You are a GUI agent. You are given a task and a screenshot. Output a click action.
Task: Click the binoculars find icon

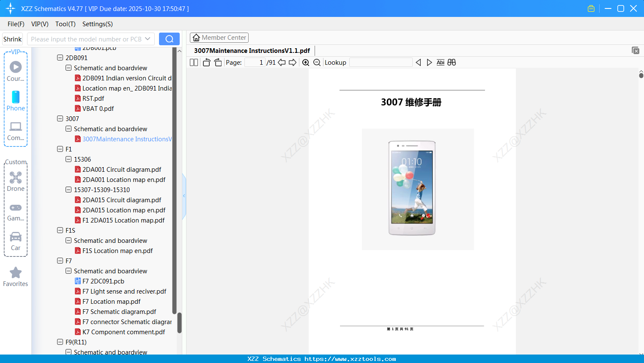[x=452, y=63]
